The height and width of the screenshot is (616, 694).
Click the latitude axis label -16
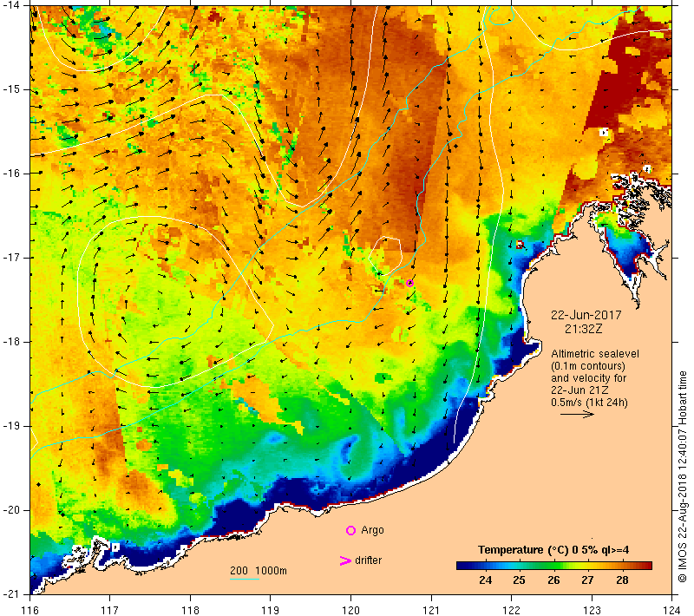click(x=11, y=173)
